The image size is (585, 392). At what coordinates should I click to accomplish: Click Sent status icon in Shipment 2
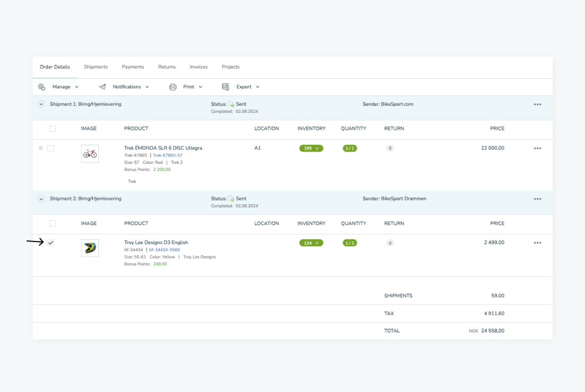[x=231, y=198]
